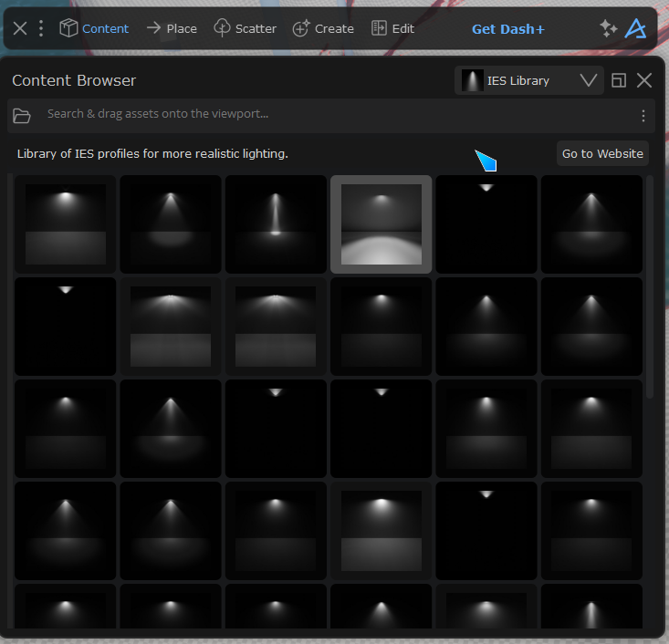Close the Content Browser panel

click(x=644, y=80)
